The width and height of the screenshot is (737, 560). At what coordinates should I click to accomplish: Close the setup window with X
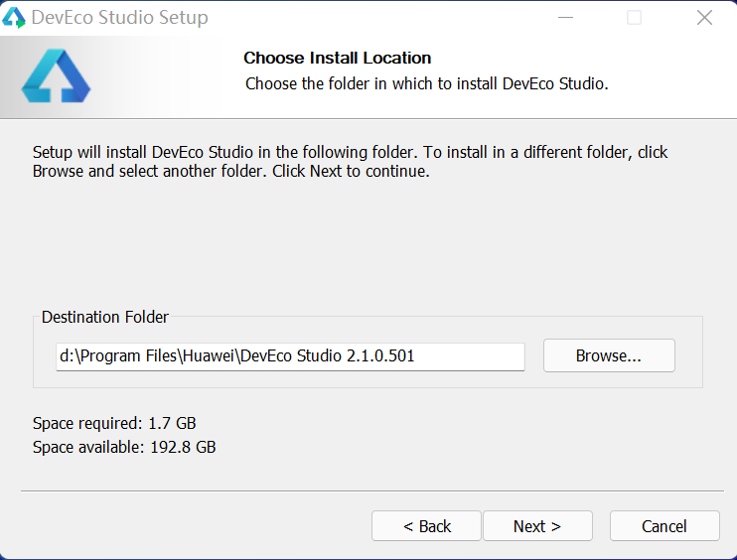tap(704, 18)
